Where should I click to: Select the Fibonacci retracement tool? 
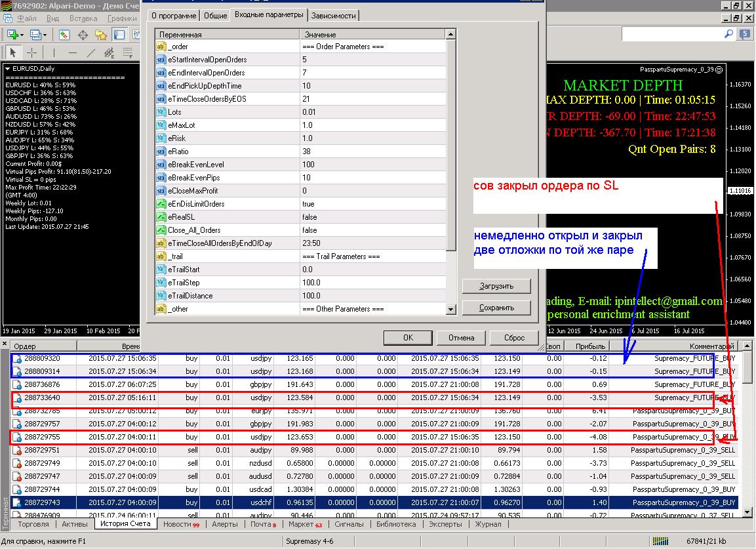point(128,52)
